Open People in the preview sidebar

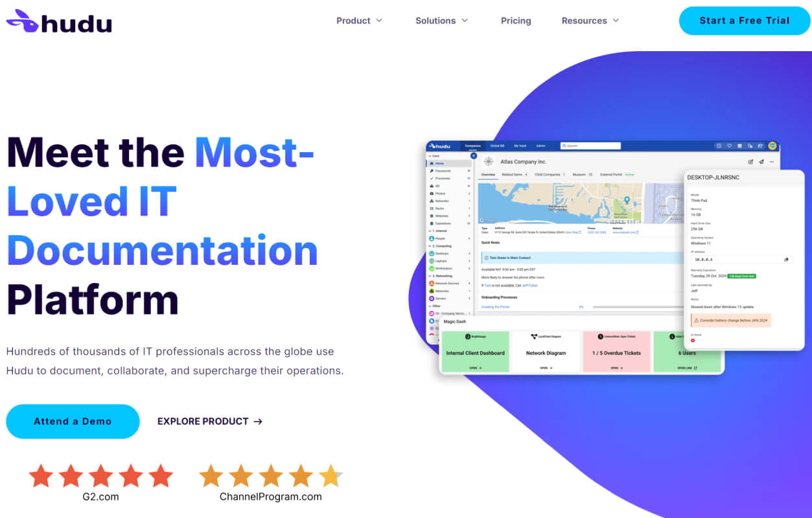pos(449,238)
